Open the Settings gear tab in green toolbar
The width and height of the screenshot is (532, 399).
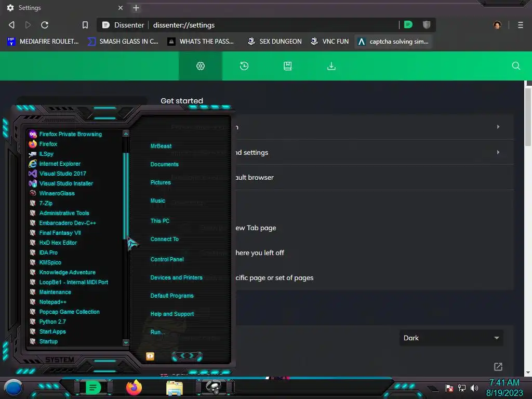pyautogui.click(x=201, y=66)
